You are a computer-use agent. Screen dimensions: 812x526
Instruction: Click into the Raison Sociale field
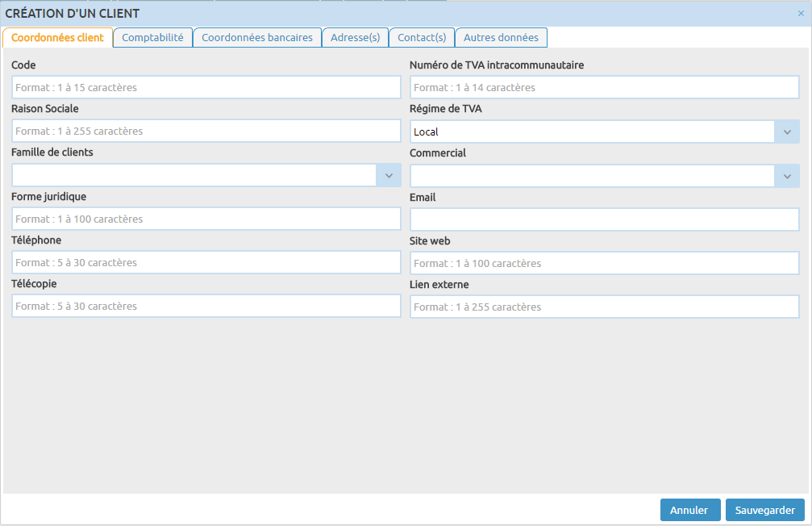tap(206, 131)
